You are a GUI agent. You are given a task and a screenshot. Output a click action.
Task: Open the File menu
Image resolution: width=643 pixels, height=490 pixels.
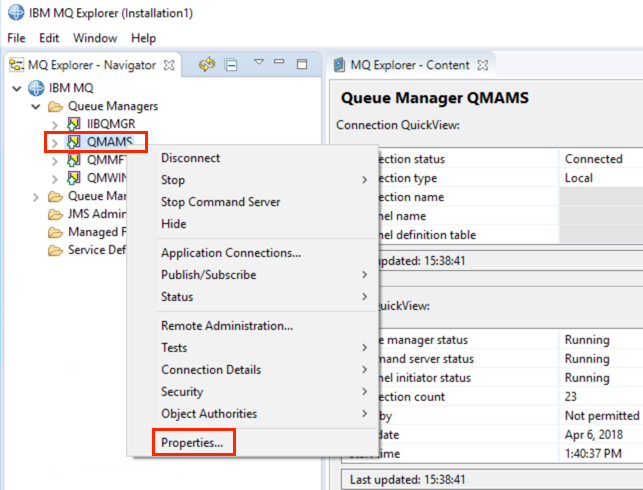tap(16, 38)
